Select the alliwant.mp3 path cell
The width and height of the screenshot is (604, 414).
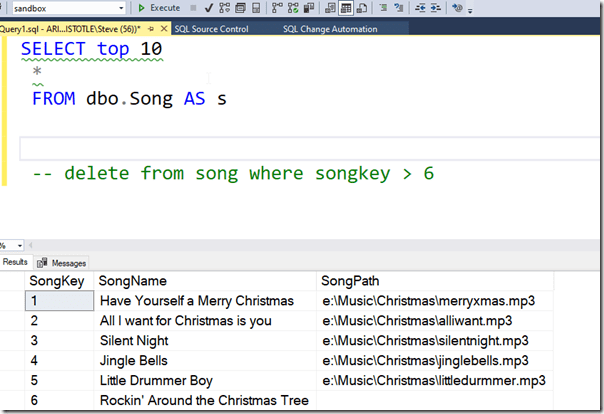(x=435, y=321)
